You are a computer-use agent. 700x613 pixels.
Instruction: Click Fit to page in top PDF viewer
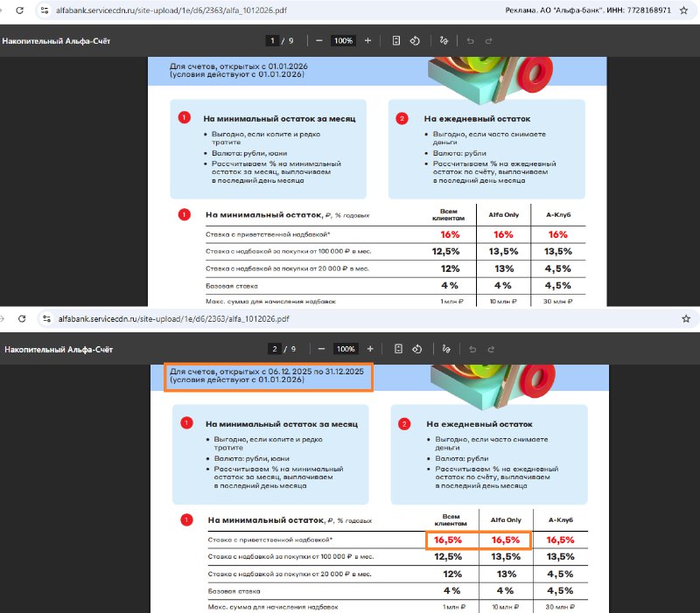tap(396, 41)
